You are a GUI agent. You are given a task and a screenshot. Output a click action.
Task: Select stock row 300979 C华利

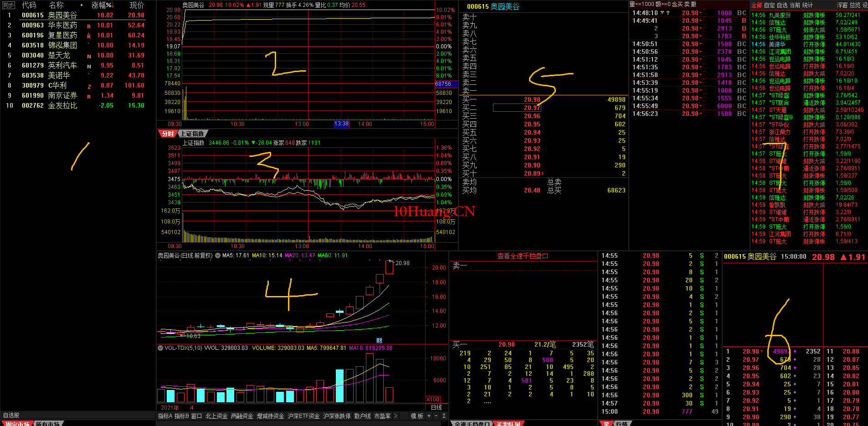[77, 85]
